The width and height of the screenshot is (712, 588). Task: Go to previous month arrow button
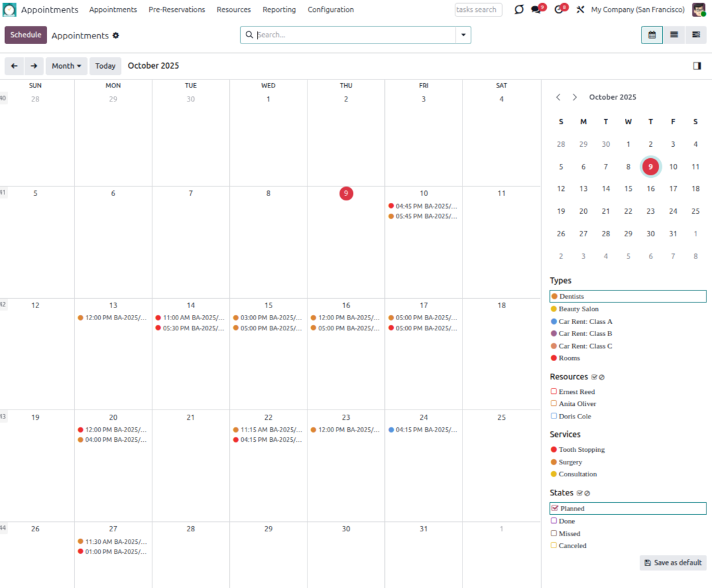tap(14, 66)
